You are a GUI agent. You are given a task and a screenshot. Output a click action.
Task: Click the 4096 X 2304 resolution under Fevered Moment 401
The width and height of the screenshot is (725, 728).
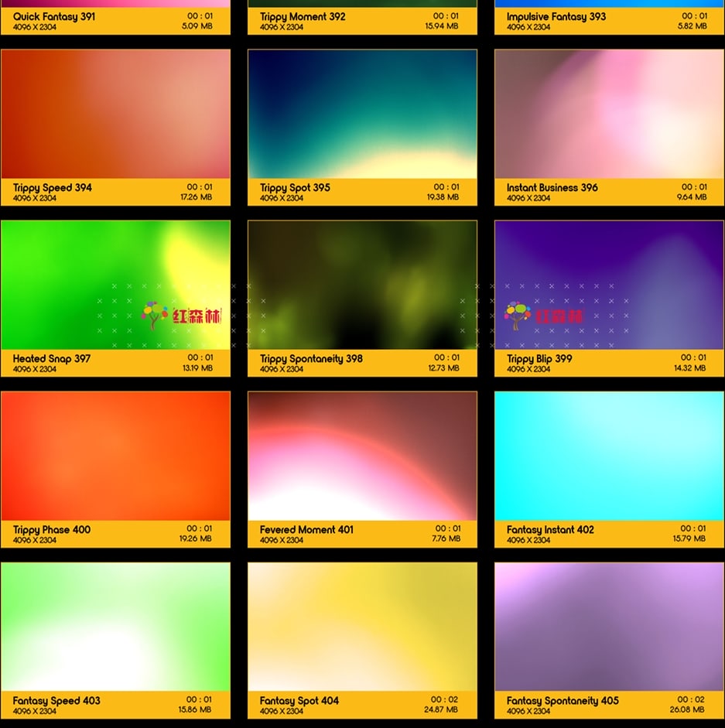(x=282, y=540)
